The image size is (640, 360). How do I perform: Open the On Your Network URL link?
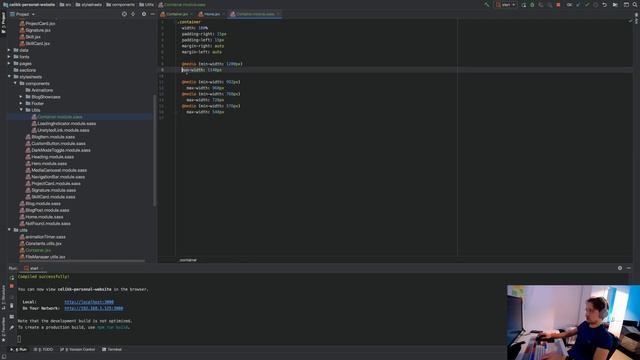[93, 309]
